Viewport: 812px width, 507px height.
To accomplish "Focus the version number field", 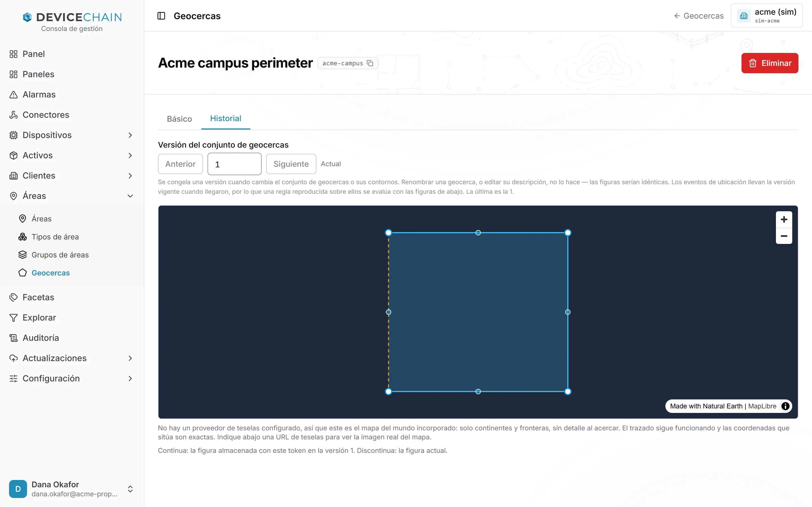I will 235,164.
